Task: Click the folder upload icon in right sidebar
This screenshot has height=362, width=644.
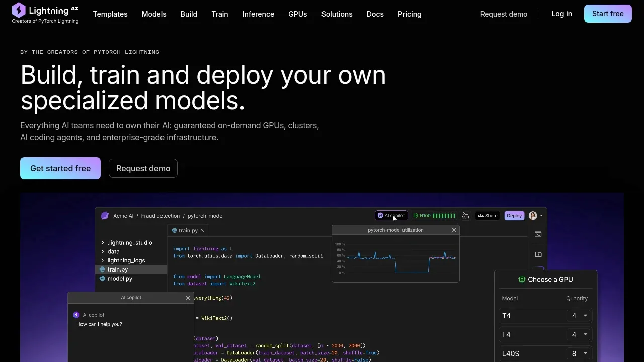Action: pos(538,254)
